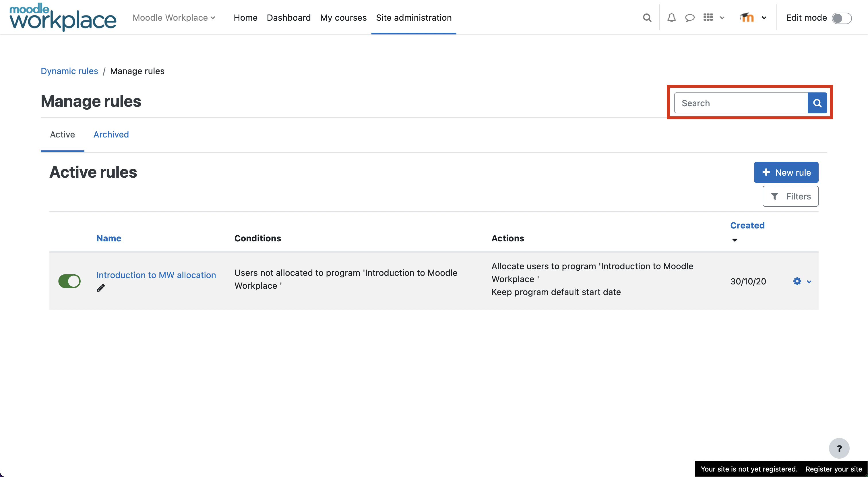
Task: Select Site administration in the navbar
Action: click(414, 18)
